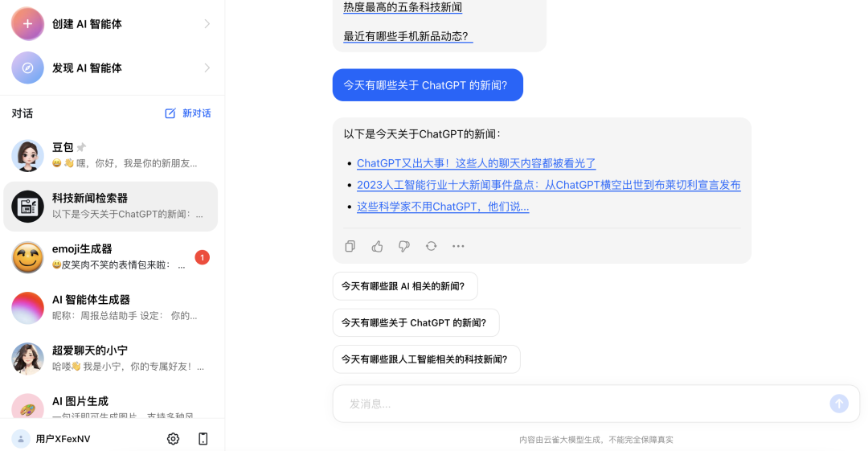Open the 2023人工智能行业十大新闻事件盘点 link
Viewport: 868px width, 451px height.
[549, 185]
